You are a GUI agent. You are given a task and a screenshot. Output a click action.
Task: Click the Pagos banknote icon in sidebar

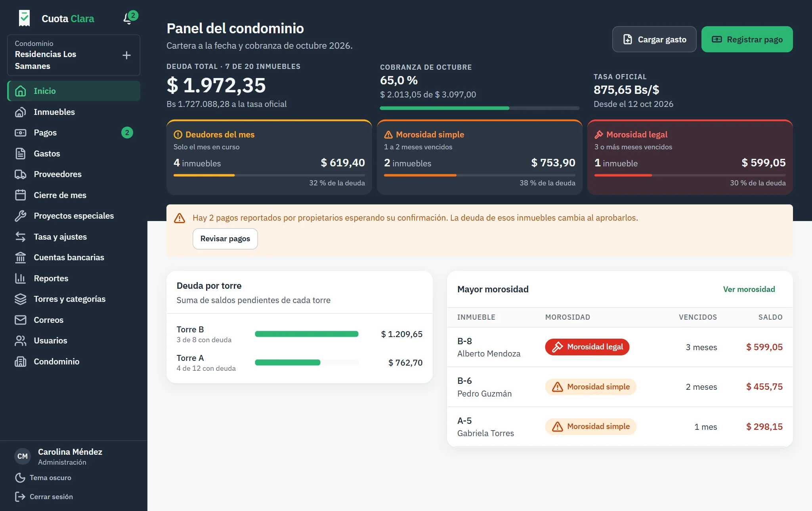click(x=21, y=133)
